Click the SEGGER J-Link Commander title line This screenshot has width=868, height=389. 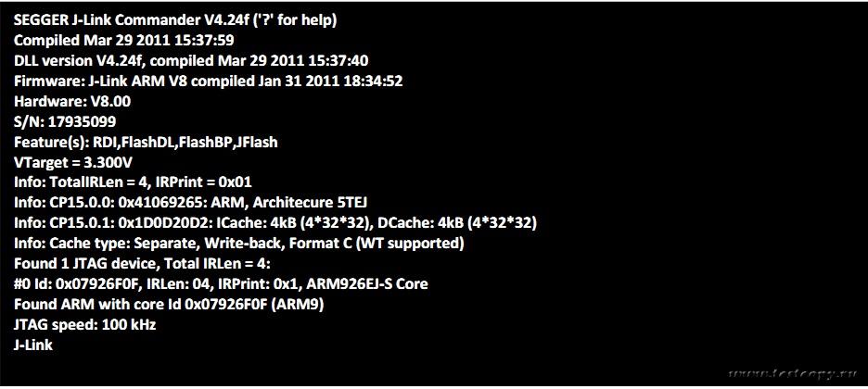tap(174, 20)
